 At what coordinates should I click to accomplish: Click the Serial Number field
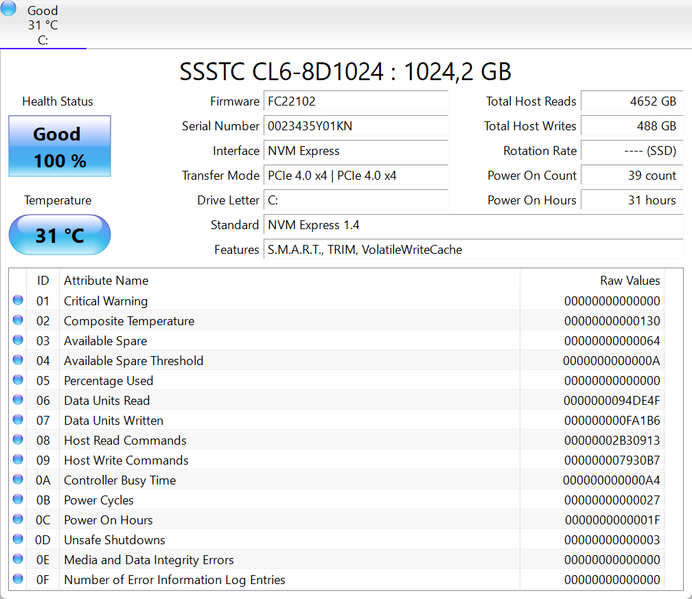point(355,127)
